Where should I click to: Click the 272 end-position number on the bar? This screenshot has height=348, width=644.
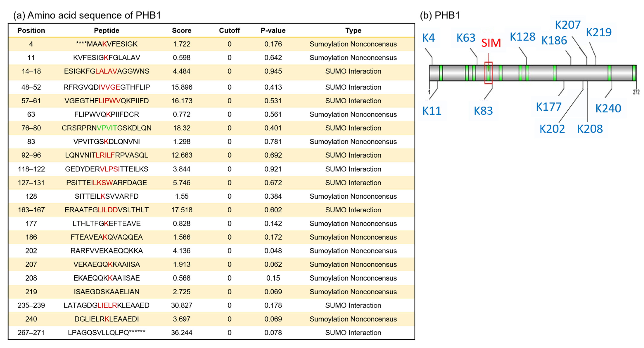click(x=636, y=92)
